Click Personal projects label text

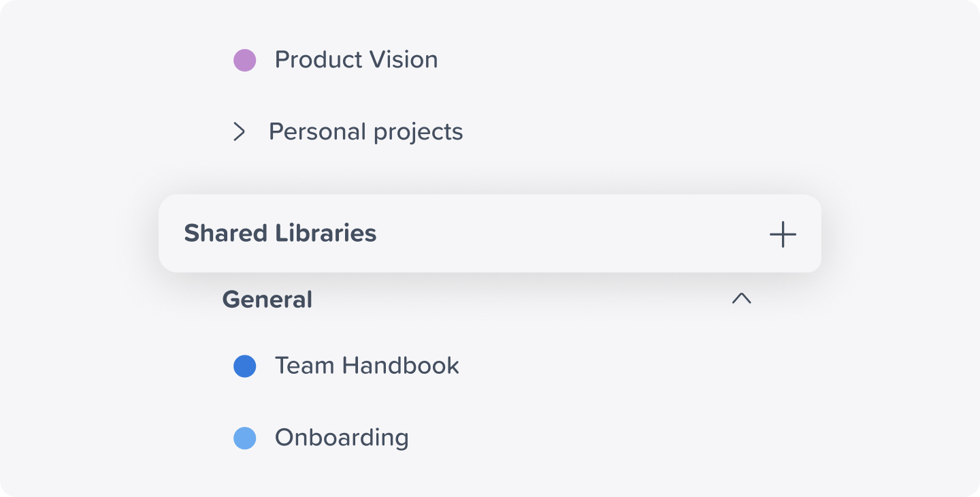click(x=366, y=131)
